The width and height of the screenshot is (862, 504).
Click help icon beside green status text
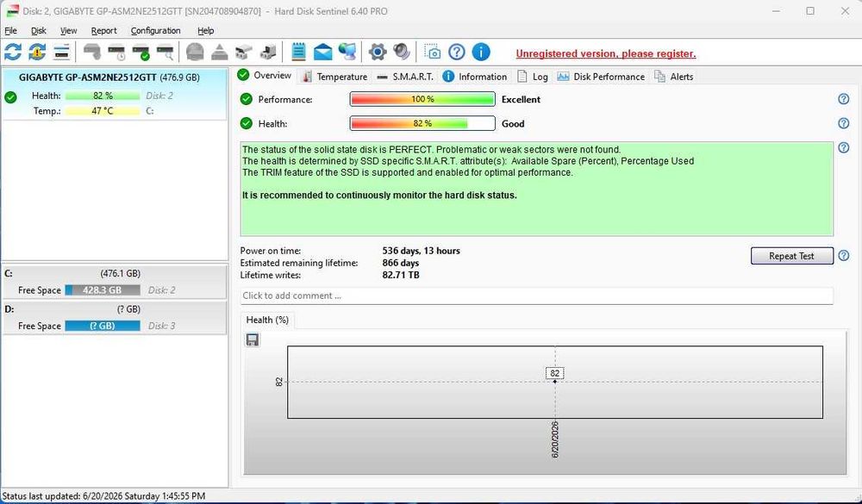coord(844,147)
